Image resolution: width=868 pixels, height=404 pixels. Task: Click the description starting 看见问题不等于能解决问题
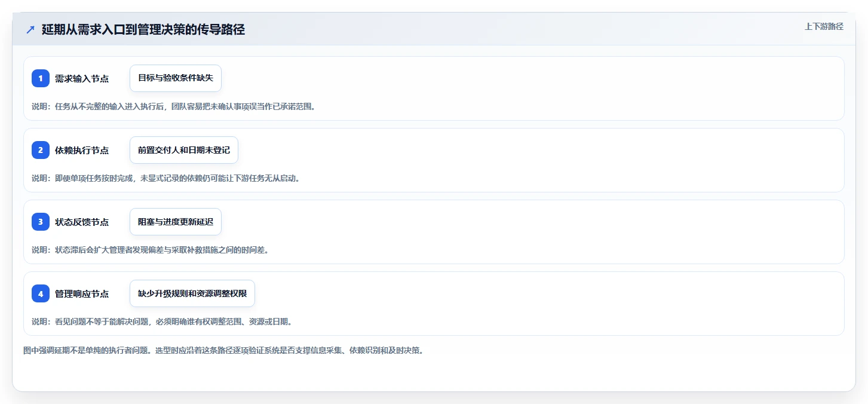click(162, 322)
